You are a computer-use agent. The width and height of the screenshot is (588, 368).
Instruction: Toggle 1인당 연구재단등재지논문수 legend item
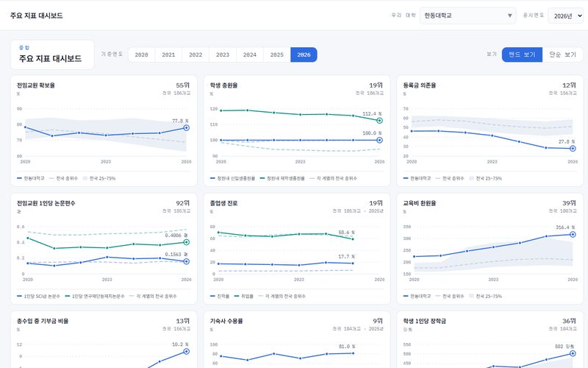[x=95, y=297]
